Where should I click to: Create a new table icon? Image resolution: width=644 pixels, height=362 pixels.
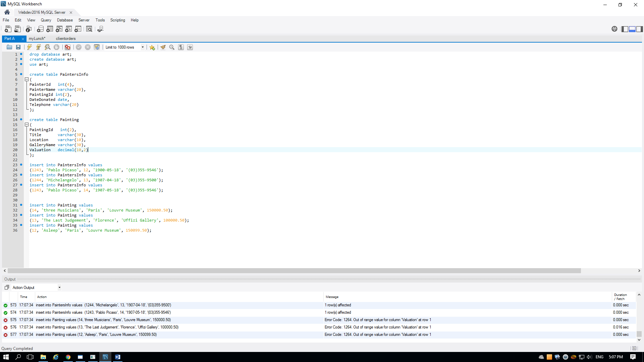[50, 29]
